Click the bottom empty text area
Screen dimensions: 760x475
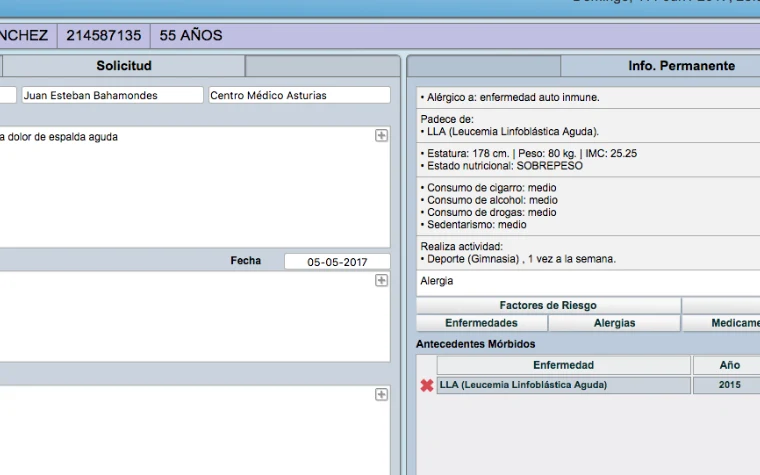click(194, 430)
